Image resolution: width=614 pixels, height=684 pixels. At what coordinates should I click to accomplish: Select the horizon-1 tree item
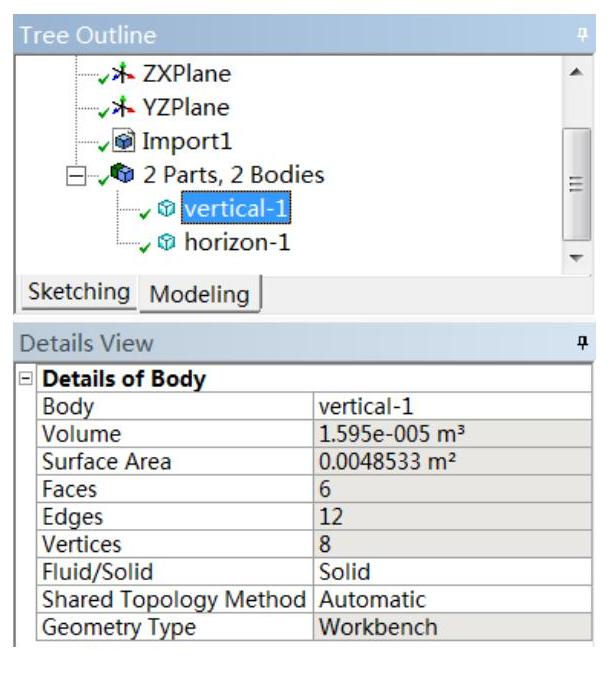pos(237,242)
